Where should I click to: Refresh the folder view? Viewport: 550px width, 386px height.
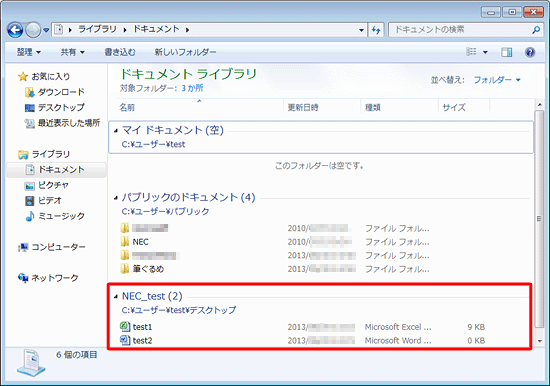[x=376, y=30]
